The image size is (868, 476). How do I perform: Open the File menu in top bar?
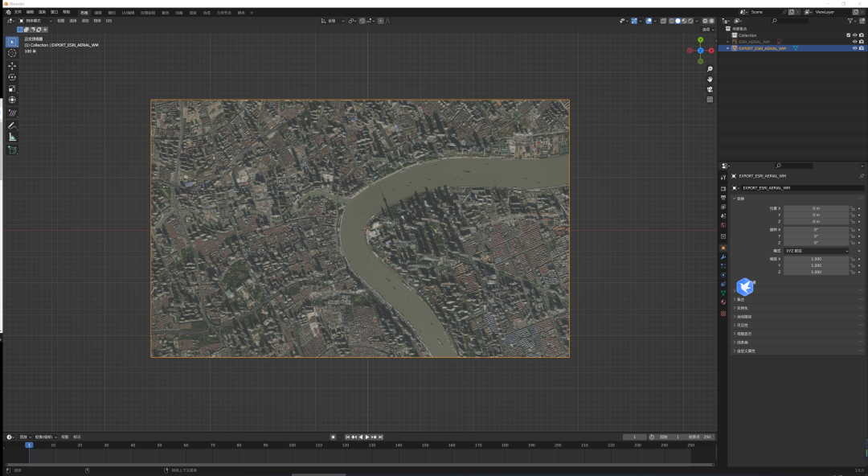[18, 12]
